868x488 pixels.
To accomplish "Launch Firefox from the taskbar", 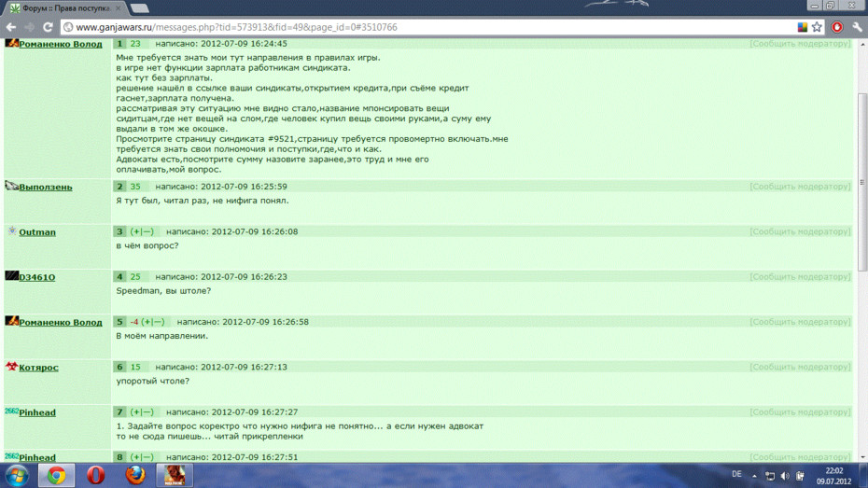I will (x=135, y=476).
